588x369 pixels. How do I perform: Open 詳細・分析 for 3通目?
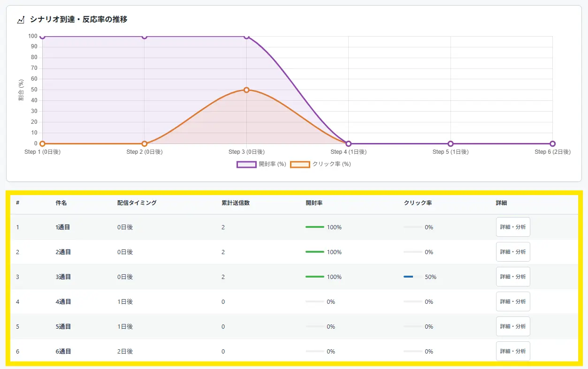click(512, 277)
